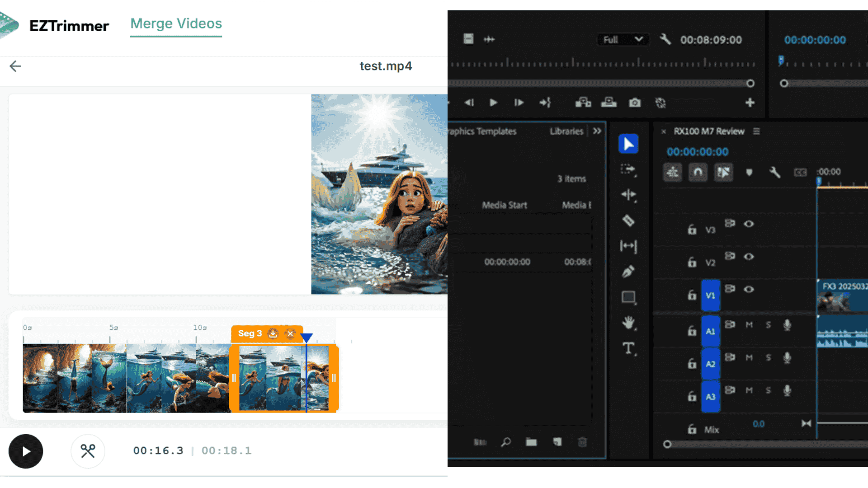Viewport: 868px width, 488px height.
Task: Mute the A1 audio track
Action: pos(749,324)
